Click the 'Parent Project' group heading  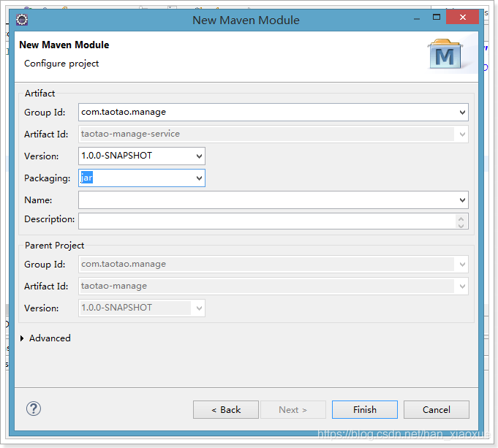[x=54, y=246]
